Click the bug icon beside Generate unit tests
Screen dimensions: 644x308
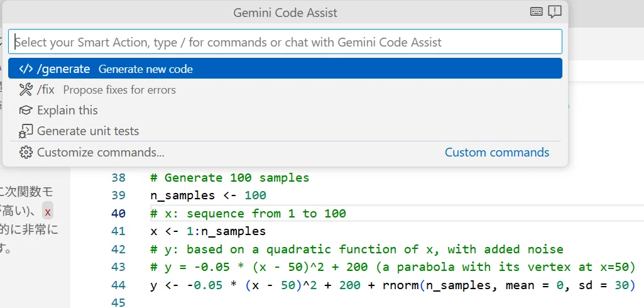[x=26, y=131]
